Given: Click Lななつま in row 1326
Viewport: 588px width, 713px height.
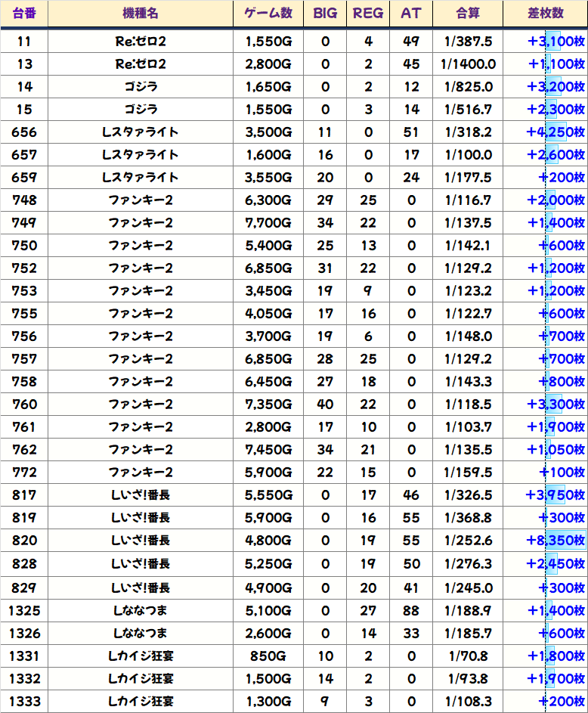Looking at the screenshot, I should click(x=141, y=634).
